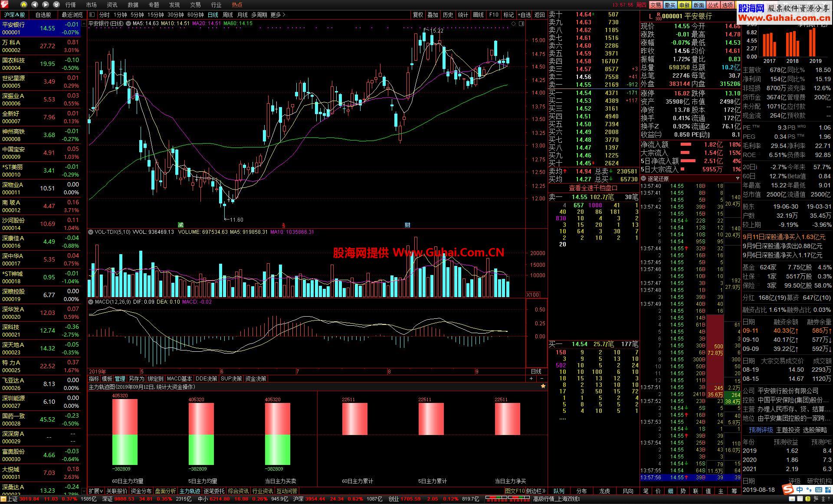Open Sogou toolbox grid icon

pyautogui.click(x=827, y=489)
